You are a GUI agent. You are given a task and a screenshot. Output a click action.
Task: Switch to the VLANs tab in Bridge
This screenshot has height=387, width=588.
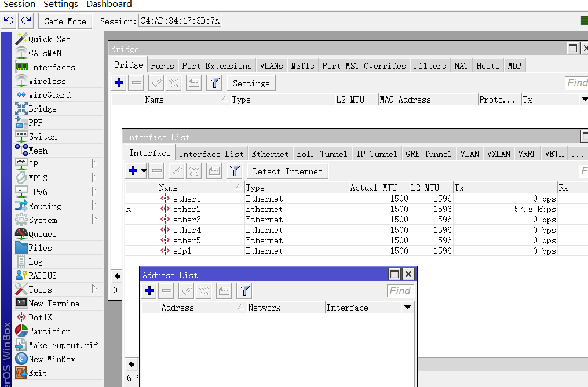[x=271, y=66]
